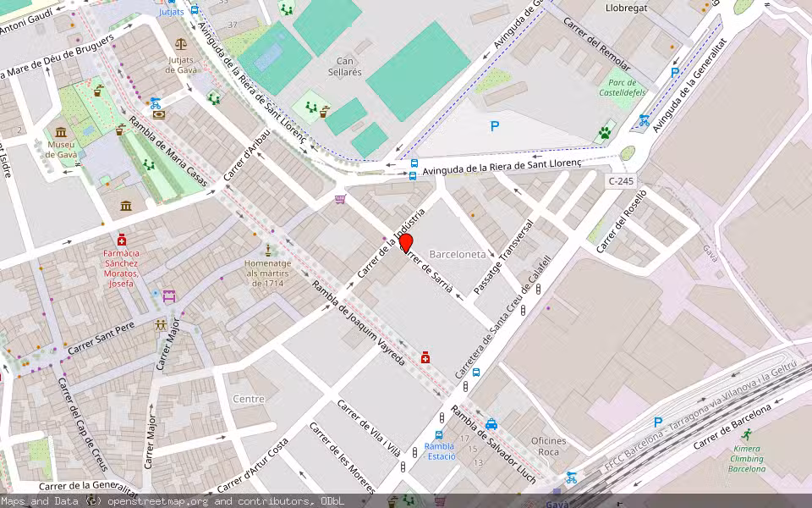Viewport: 812px width, 508px height.
Task: Click the blue taxi icon on Rambla de Salvador Lluch
Action: coord(491,424)
